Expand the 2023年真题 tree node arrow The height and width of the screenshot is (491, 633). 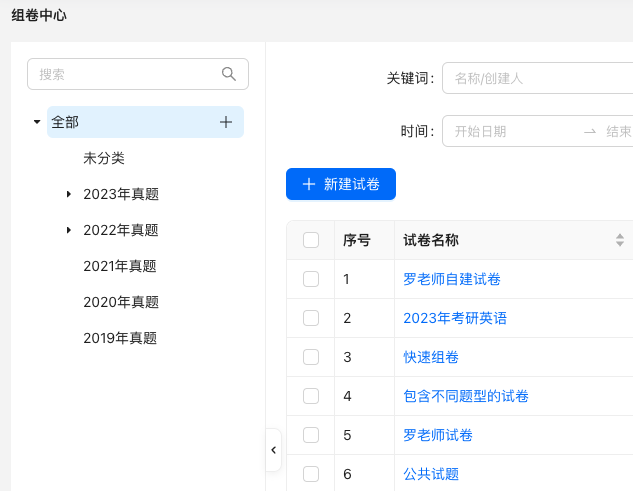coord(69,194)
